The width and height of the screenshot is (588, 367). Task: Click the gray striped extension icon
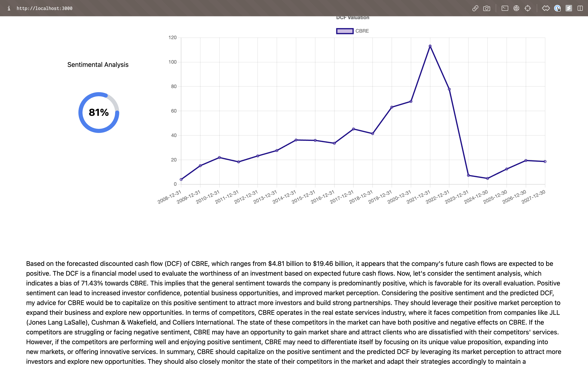[x=569, y=8]
